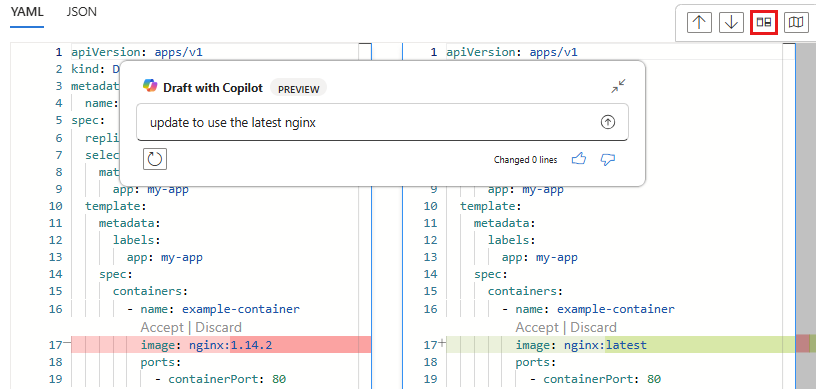This screenshot has height=389, width=816.
Task: Accept the change in the left pane
Action: point(162,327)
